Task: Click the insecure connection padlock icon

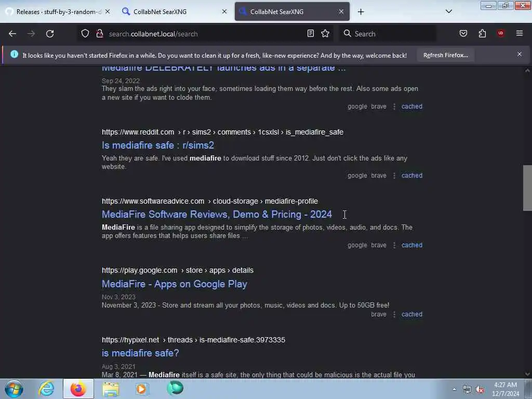Action: pos(99,33)
